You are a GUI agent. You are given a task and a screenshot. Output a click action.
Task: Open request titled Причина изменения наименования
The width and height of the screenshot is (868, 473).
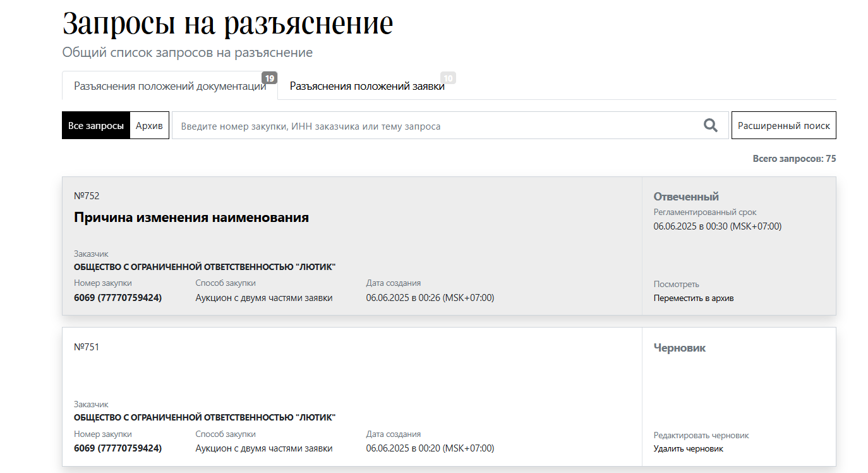(x=191, y=218)
